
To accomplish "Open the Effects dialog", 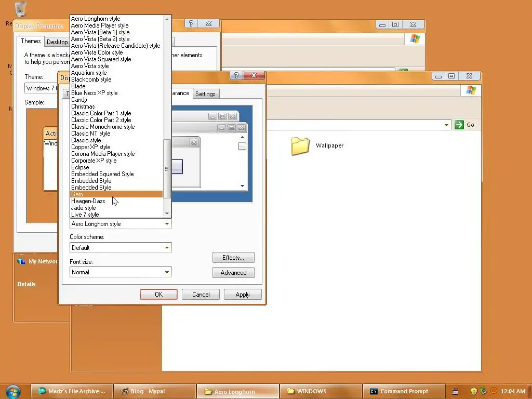I will 233,258.
